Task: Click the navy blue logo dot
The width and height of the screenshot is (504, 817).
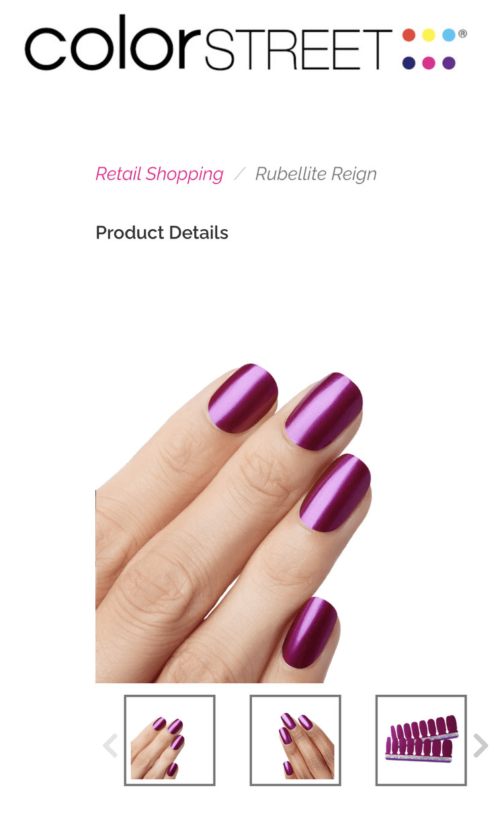Action: 409,63
